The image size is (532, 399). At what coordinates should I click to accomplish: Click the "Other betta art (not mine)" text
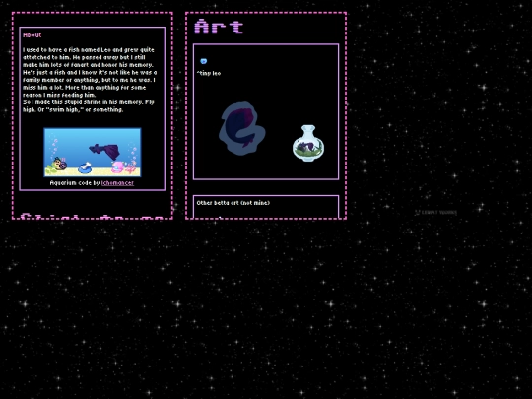(233, 203)
